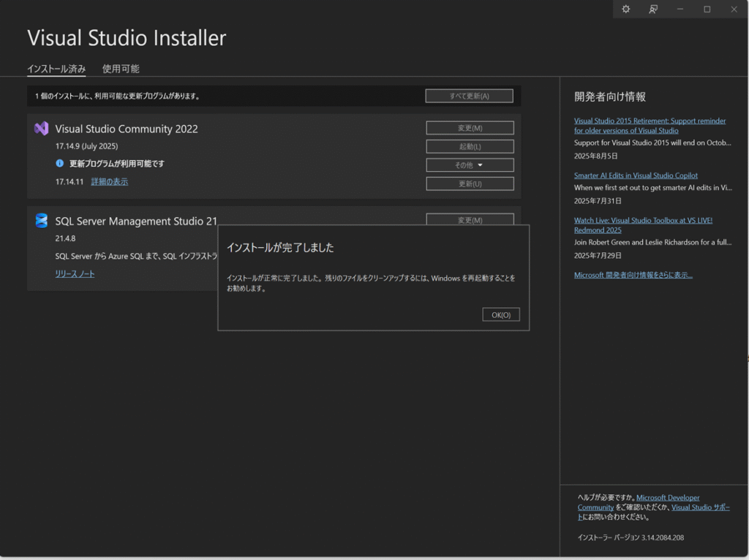
Task: Open Microsoft 開発者向け情報をさらに表示 link
Action: [x=633, y=274]
